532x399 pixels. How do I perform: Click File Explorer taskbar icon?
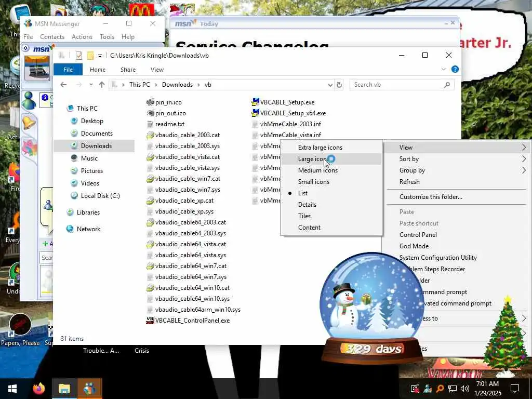pos(64,389)
